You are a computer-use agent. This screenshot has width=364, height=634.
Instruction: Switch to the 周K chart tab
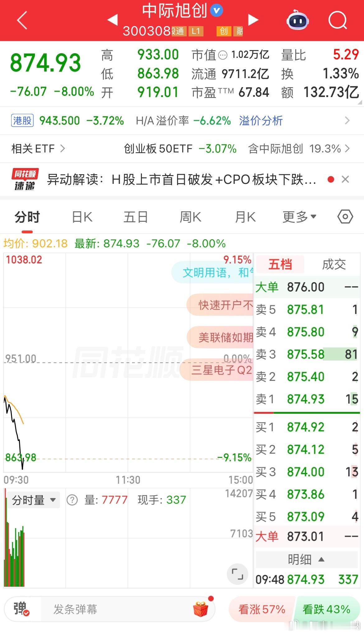(190, 217)
